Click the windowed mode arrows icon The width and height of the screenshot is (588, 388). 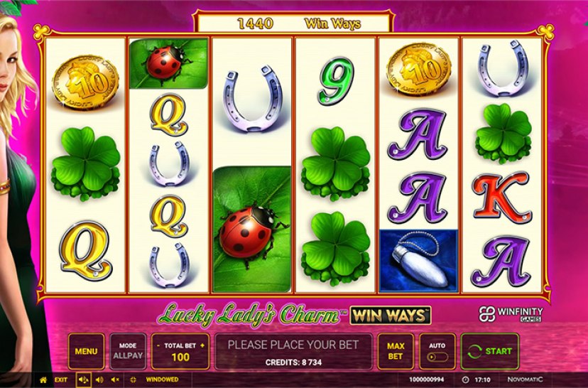point(133,379)
